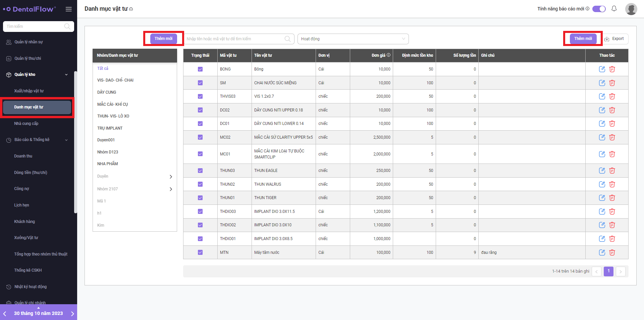
Task: Delete the THUN01 row
Action: click(612, 198)
